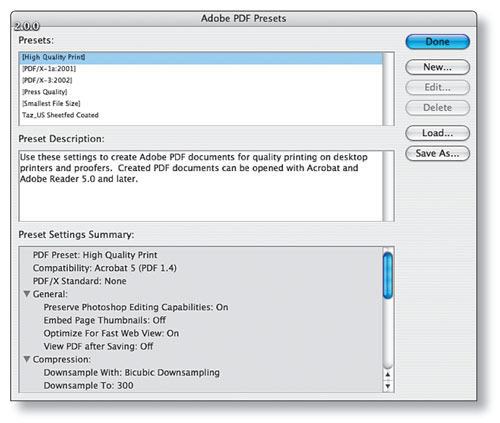The image size is (500, 423).
Task: Click 'Downsample With: Bicubic Downsampling' line
Action: click(132, 372)
